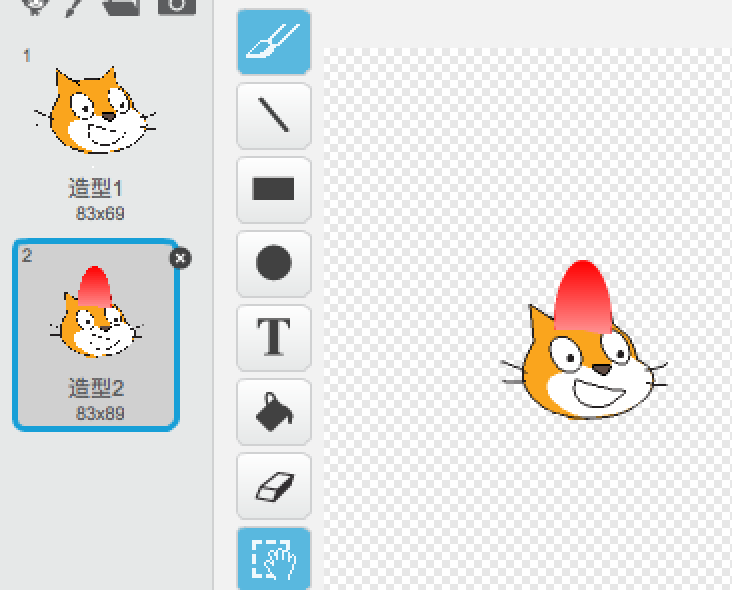Delete costume 造型2 with its x button

[x=180, y=258]
